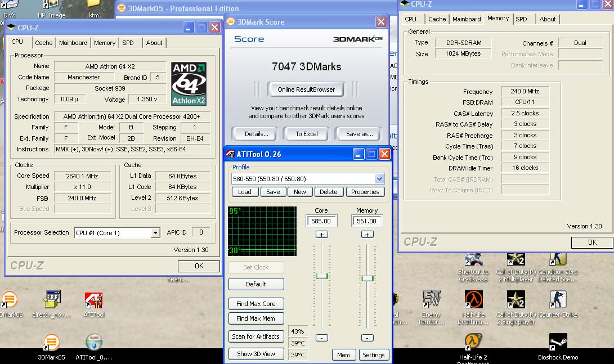
Task: Export score To Excel
Action: point(307,134)
